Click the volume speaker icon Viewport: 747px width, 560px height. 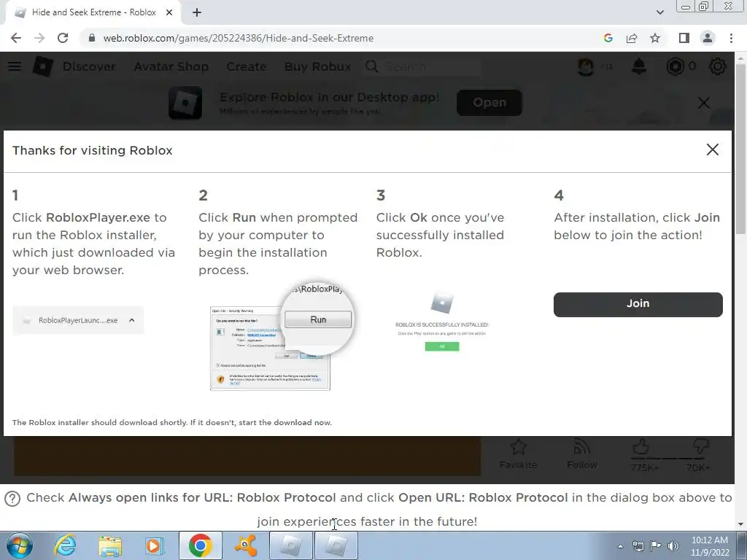point(673,546)
